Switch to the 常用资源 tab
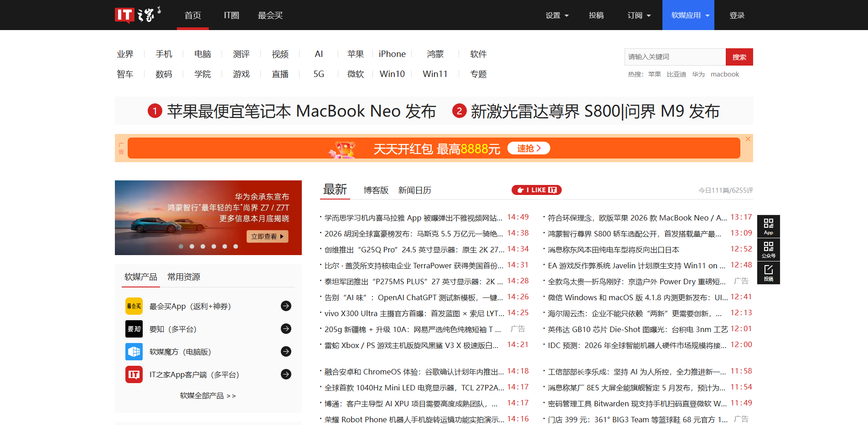868x425 pixels. click(x=184, y=277)
